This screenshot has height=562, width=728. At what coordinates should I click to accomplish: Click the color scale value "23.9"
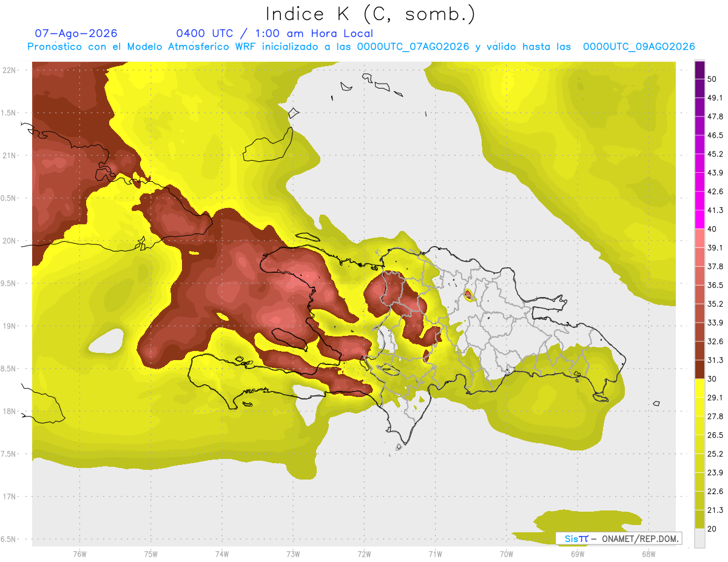pyautogui.click(x=715, y=473)
